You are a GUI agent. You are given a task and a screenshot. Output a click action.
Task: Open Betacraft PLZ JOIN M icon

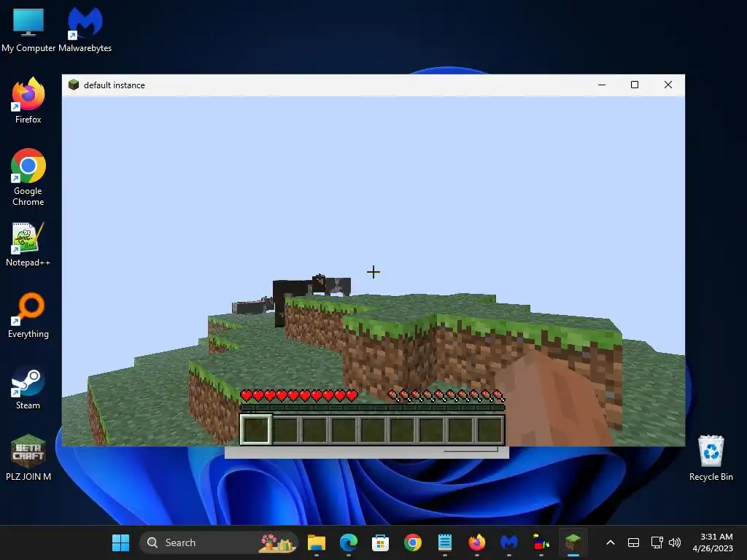(28, 458)
